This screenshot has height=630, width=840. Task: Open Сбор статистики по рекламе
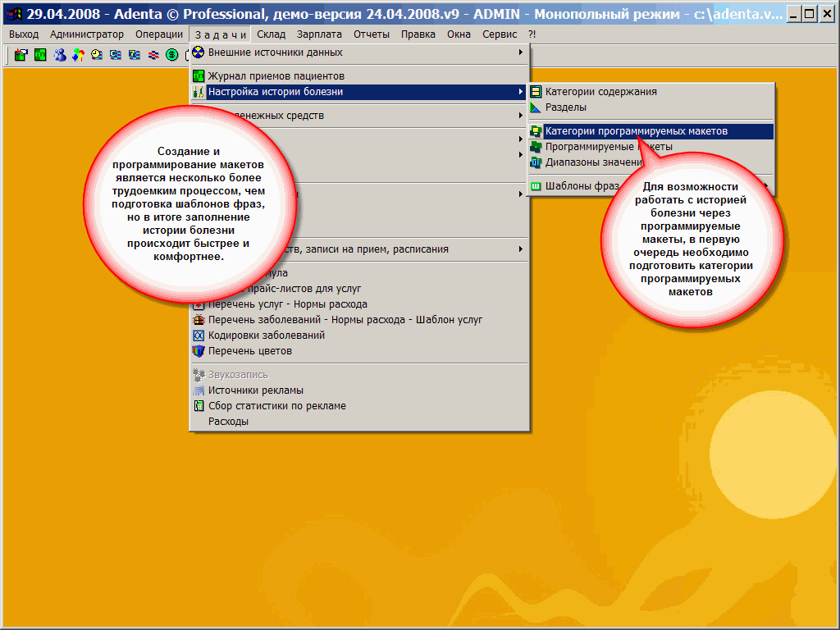276,406
